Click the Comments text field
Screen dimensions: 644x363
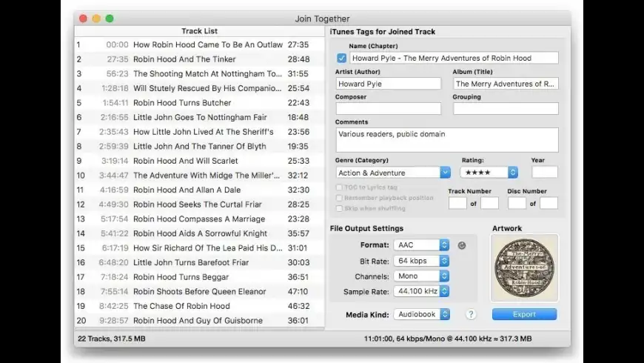pos(446,140)
